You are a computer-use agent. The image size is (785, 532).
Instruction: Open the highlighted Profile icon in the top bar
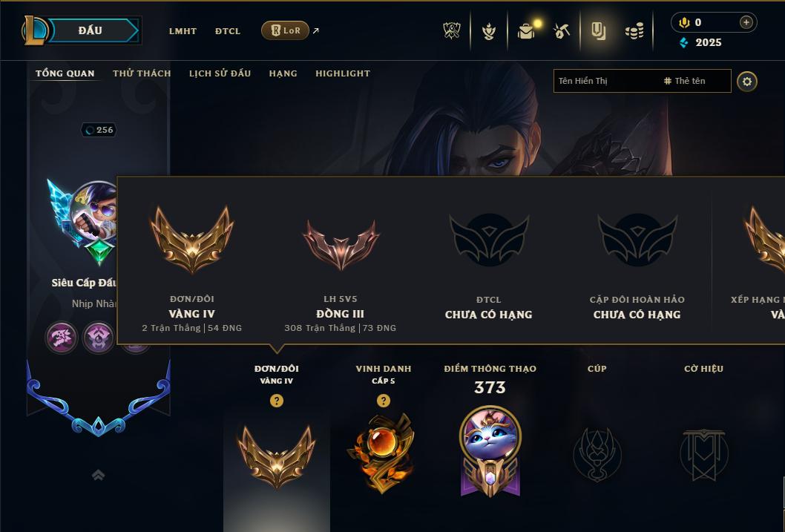[x=598, y=31]
